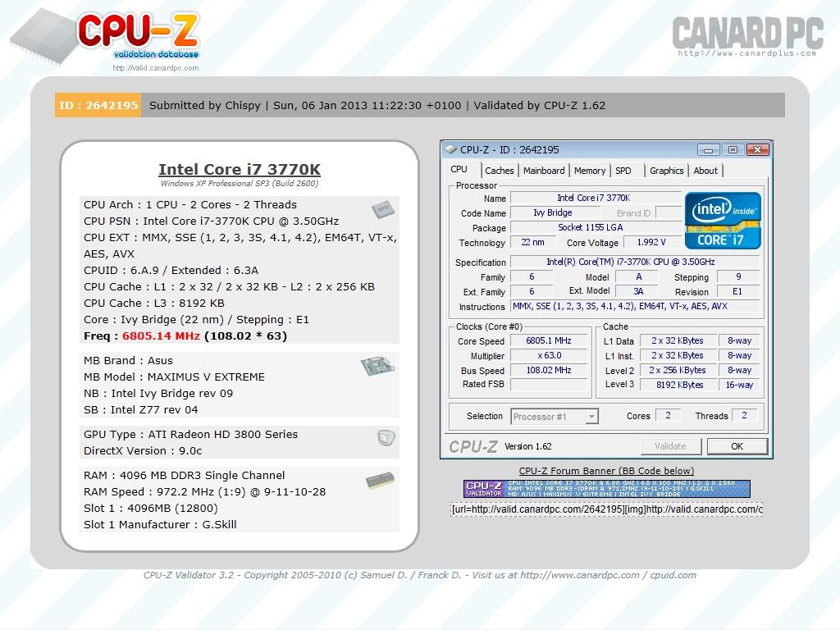840x630 pixels.
Task: Click the Core Speed 6805.1 MHz field
Action: tap(549, 340)
